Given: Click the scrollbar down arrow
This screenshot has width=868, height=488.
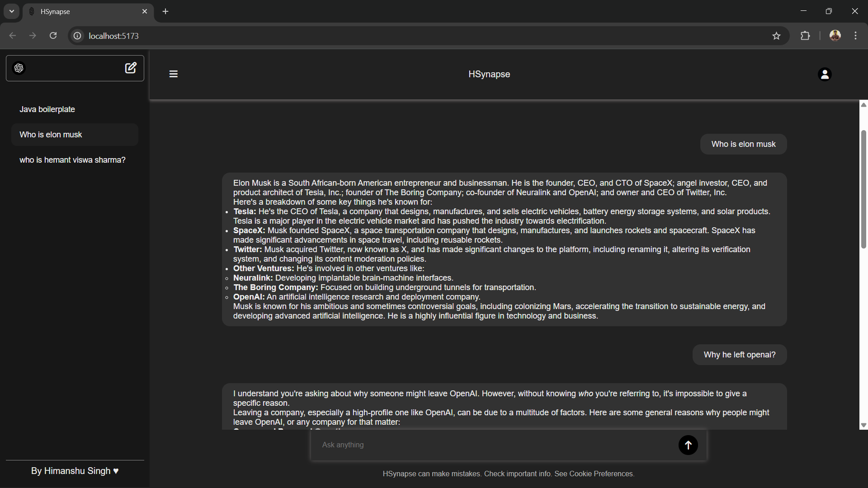Looking at the screenshot, I should (863, 425).
